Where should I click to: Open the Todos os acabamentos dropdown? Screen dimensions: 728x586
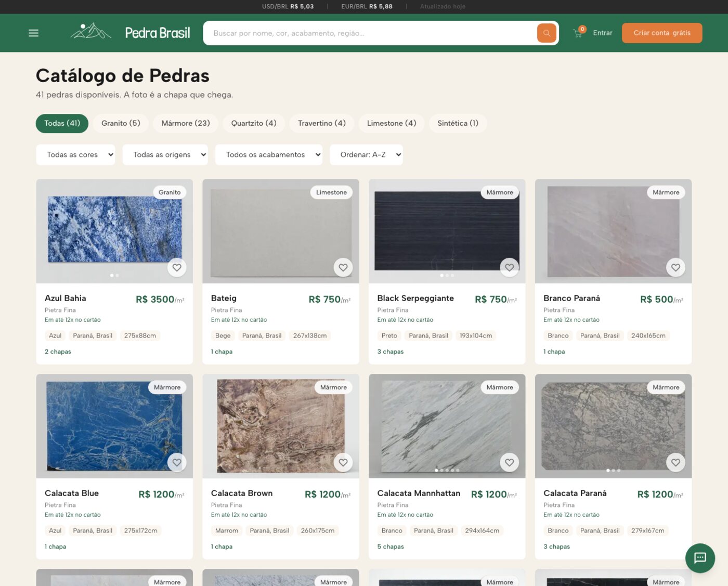pos(269,154)
